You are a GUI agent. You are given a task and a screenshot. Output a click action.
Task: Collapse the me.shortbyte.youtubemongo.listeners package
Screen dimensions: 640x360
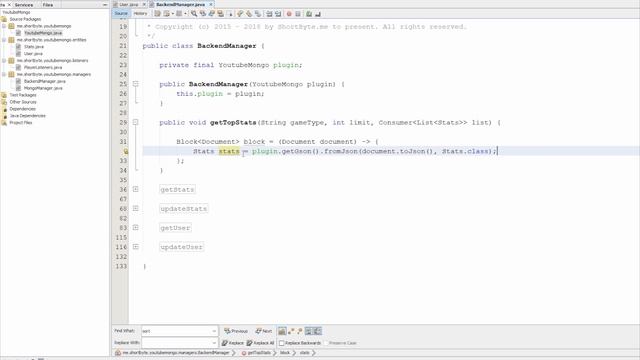click(4, 60)
